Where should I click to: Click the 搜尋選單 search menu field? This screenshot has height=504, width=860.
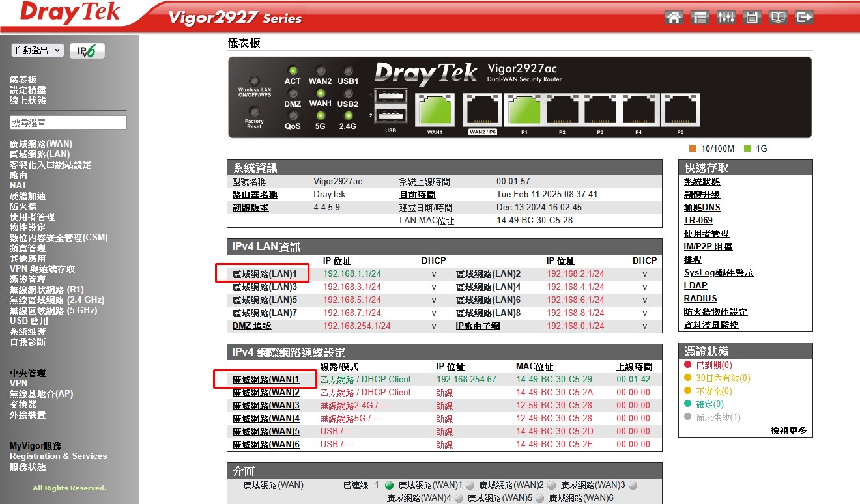tap(68, 122)
